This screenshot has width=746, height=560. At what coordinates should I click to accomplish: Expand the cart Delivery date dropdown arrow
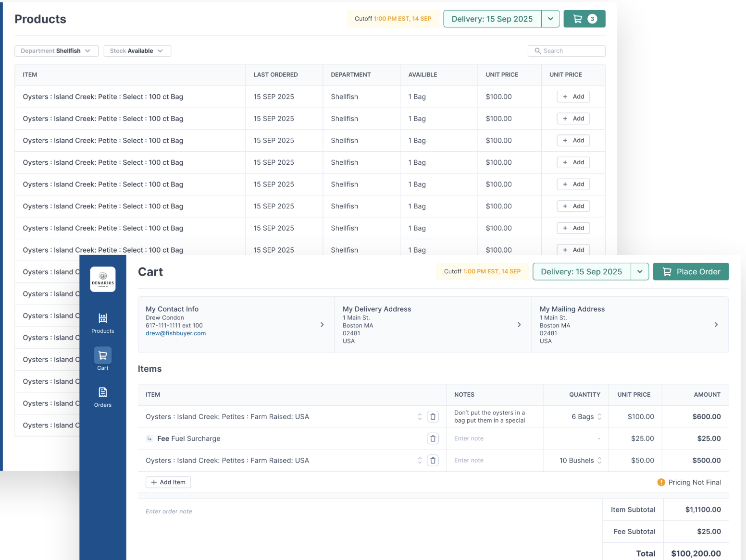[x=640, y=271]
